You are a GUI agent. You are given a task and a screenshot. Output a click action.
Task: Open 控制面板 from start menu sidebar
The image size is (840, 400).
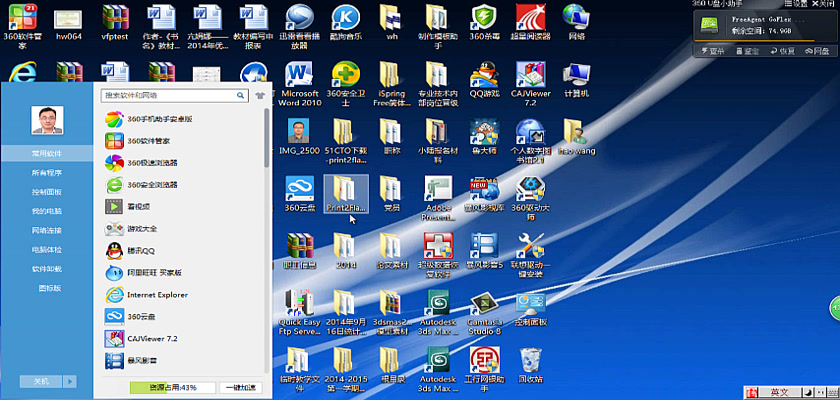click(x=47, y=192)
